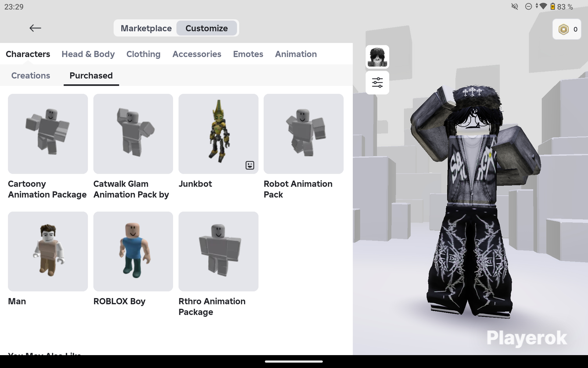Click the Catwalk Glam Animation Pack label

point(131,189)
